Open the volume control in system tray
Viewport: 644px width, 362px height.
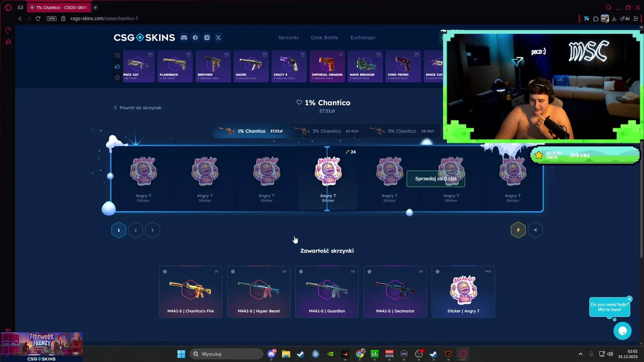[610, 354]
